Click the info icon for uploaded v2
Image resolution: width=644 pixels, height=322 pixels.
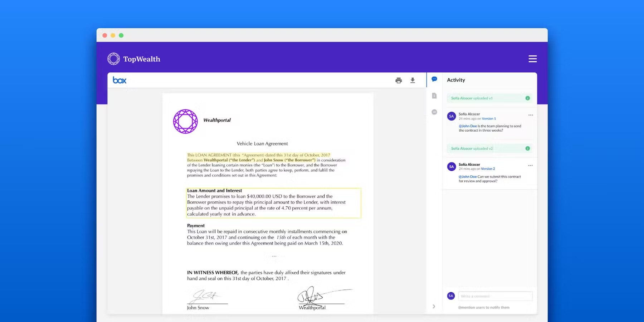[x=527, y=148]
